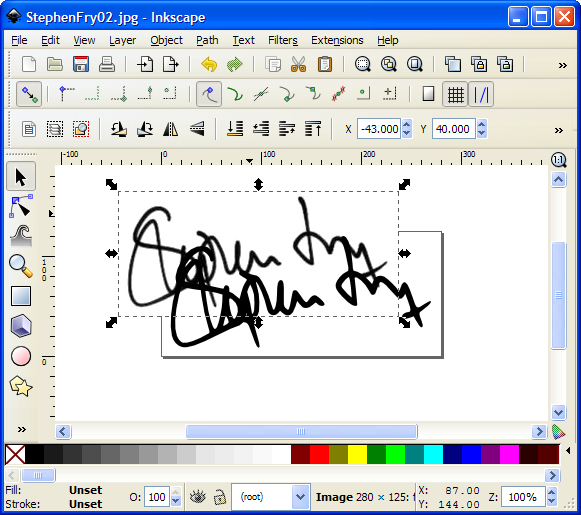Click the Cut scissors icon
This screenshot has width=581, height=515.
click(x=298, y=64)
